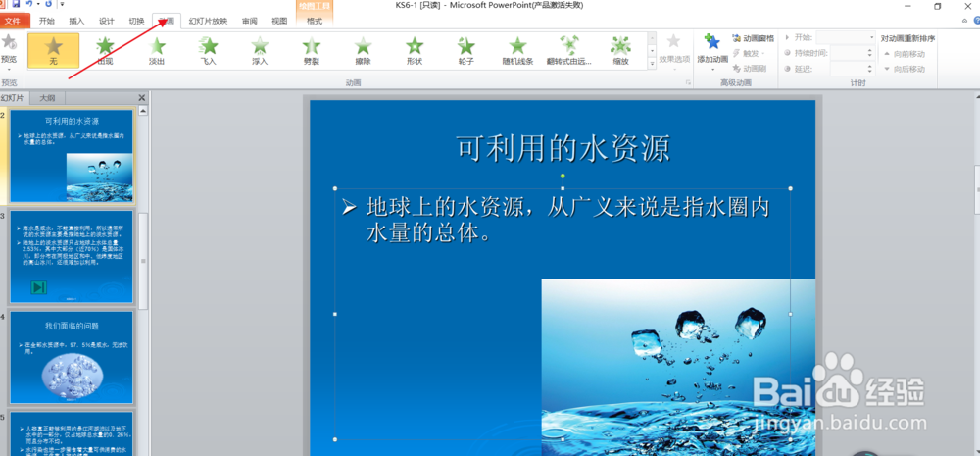This screenshot has height=456, width=980.
Task: Click 向前移动 (Move Earlier) button
Action: click(x=905, y=54)
